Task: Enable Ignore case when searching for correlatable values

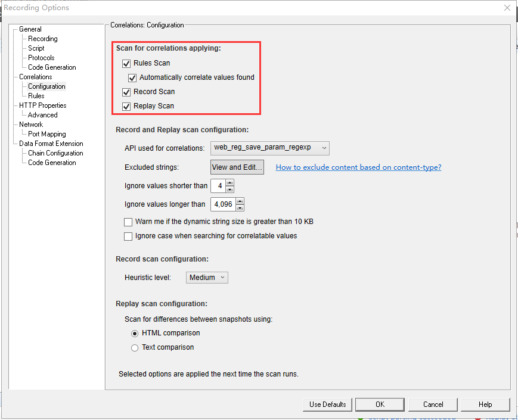Action: [128, 236]
